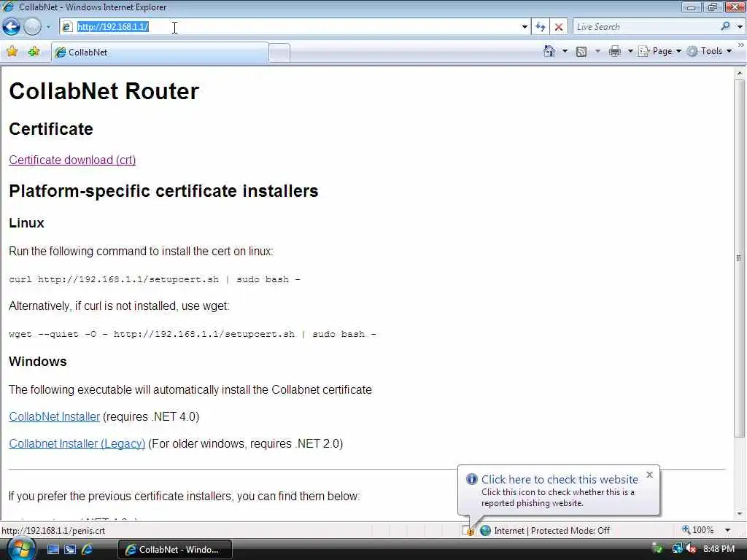This screenshot has height=560, width=747.
Task: Click the CollabNet Router heading
Action: 104,91
